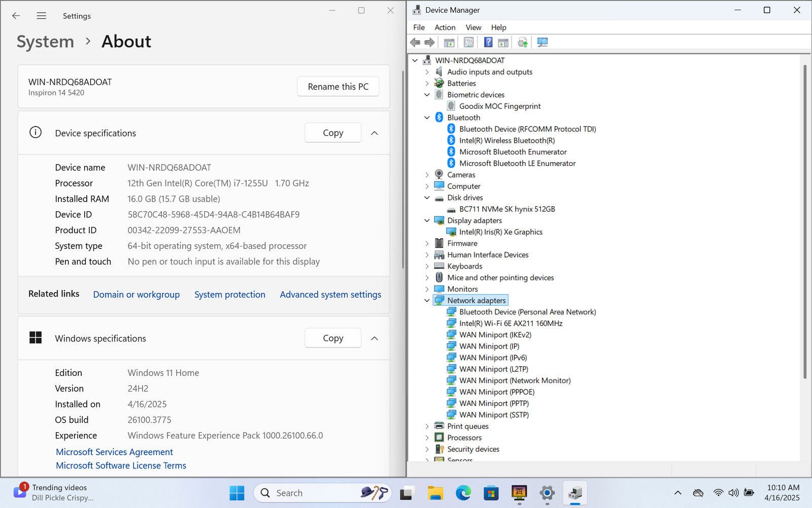Screen dimensions: 812x508
Task: Select Bluetooth Device (Personal Area Network) entry
Action: point(527,312)
